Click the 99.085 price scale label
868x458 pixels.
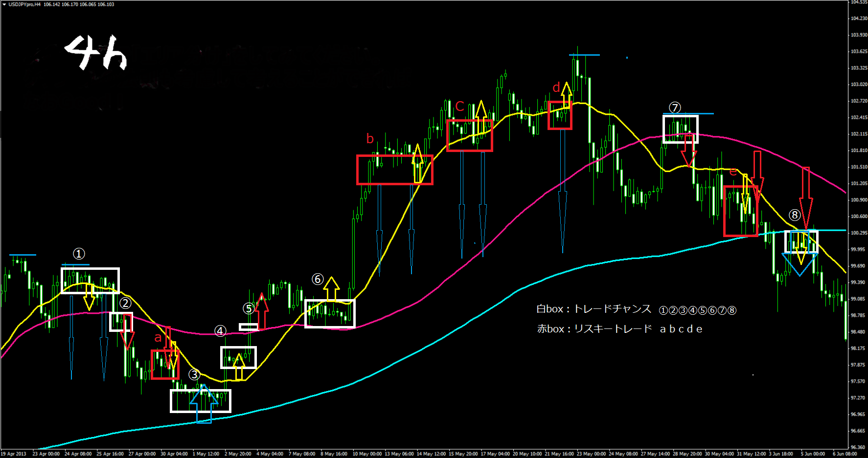pyautogui.click(x=857, y=299)
